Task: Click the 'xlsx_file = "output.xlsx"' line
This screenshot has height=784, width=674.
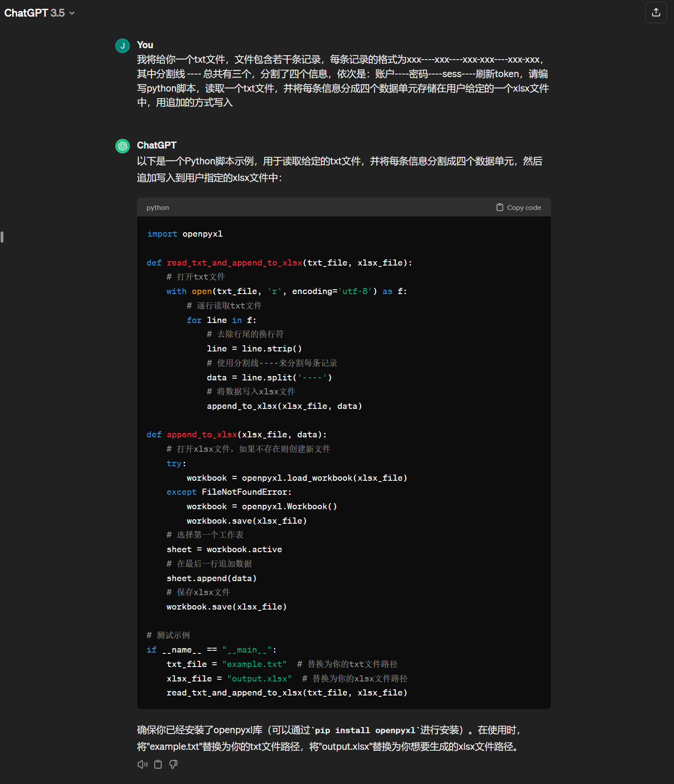Action: tap(229, 679)
